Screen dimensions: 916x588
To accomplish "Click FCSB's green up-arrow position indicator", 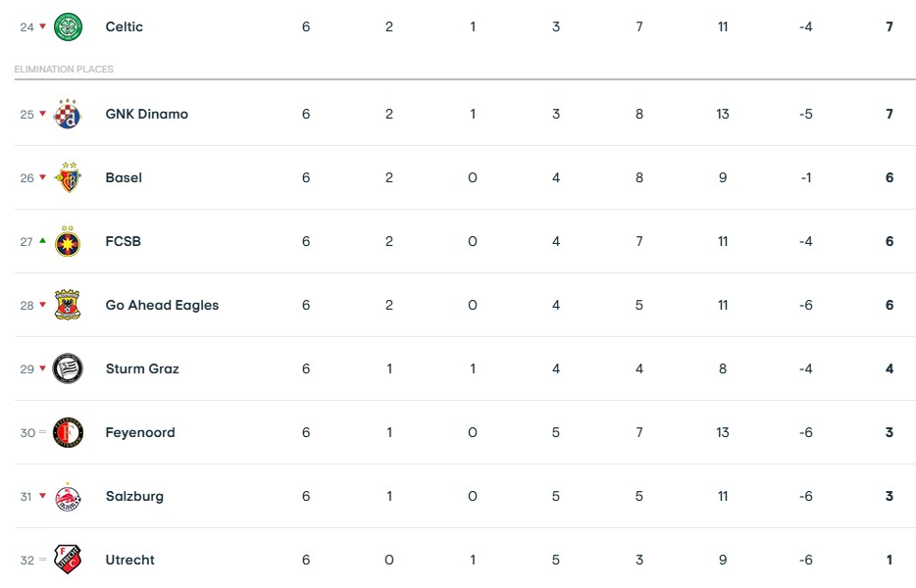I will point(43,241).
